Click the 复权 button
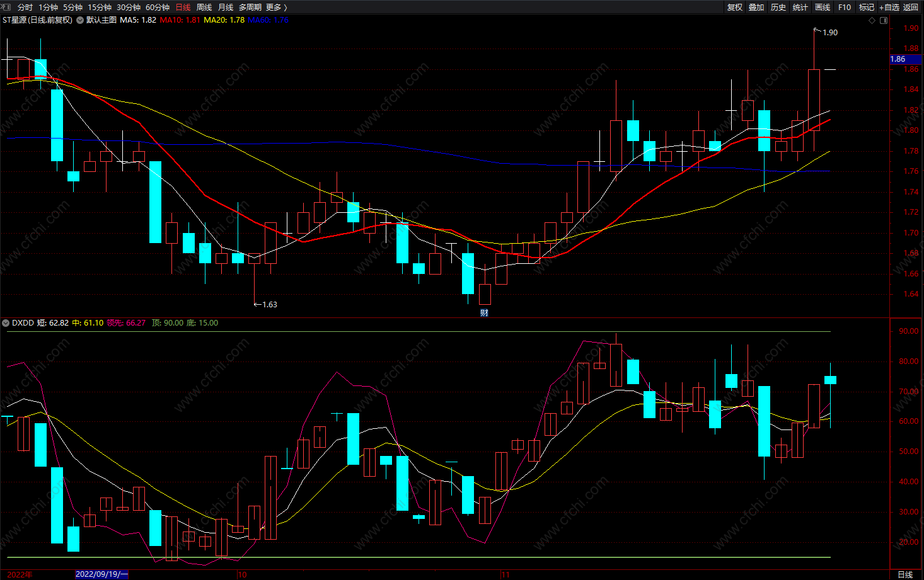The width and height of the screenshot is (924, 580). click(735, 7)
